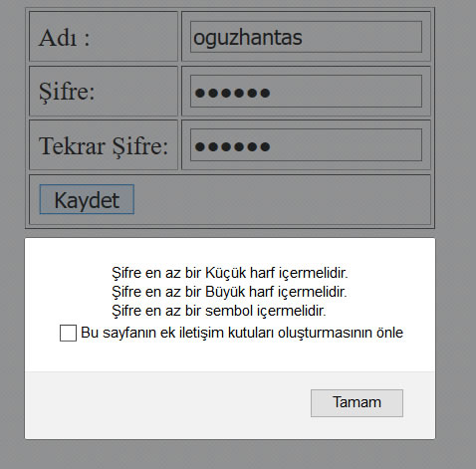Image resolution: width=476 pixels, height=469 pixels.
Task: Focus the Adı text input field
Action: [306, 37]
